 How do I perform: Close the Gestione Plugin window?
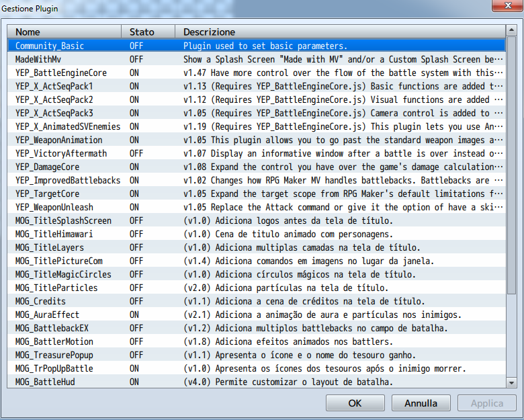point(508,5)
